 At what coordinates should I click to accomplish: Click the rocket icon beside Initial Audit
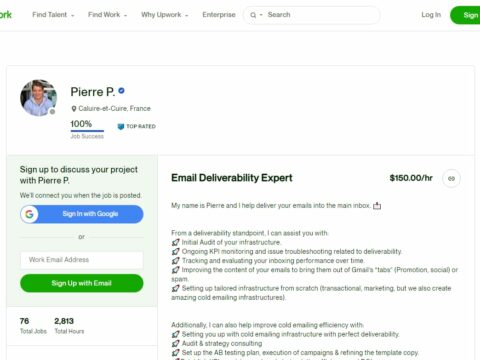coord(175,242)
